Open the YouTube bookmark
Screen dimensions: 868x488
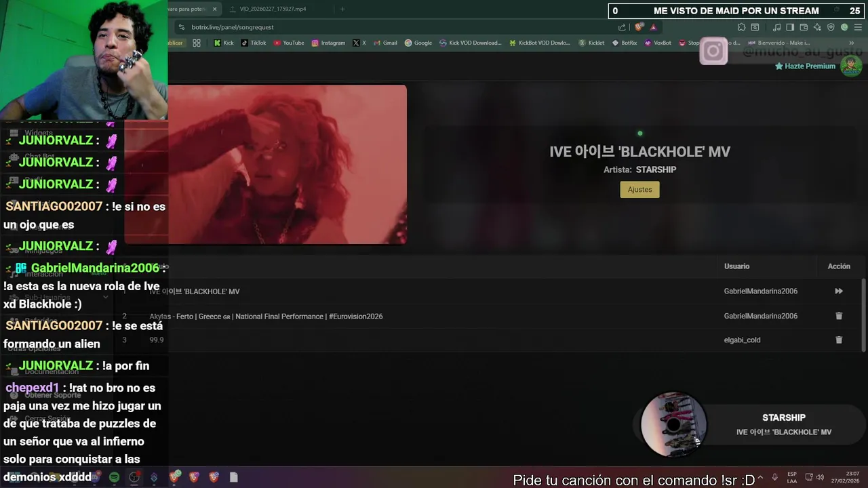[x=289, y=43]
